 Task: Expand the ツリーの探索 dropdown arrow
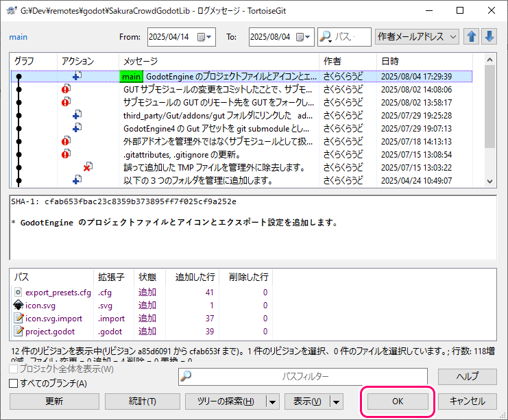click(x=273, y=402)
